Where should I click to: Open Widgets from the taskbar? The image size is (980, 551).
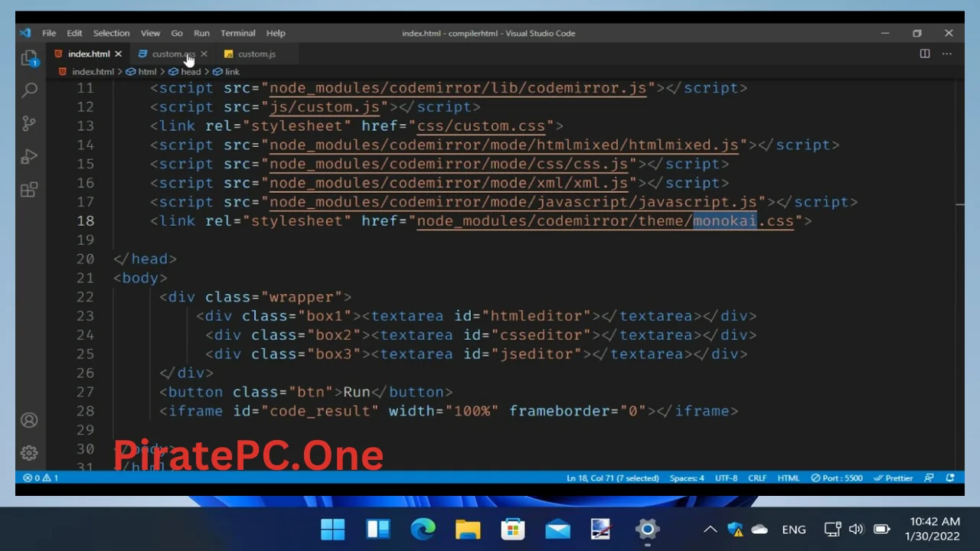(x=378, y=530)
